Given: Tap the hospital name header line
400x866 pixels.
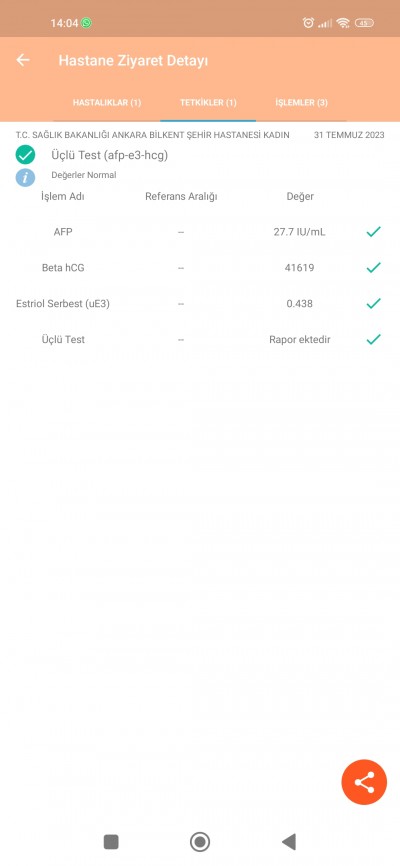Looking at the screenshot, I should [152, 135].
